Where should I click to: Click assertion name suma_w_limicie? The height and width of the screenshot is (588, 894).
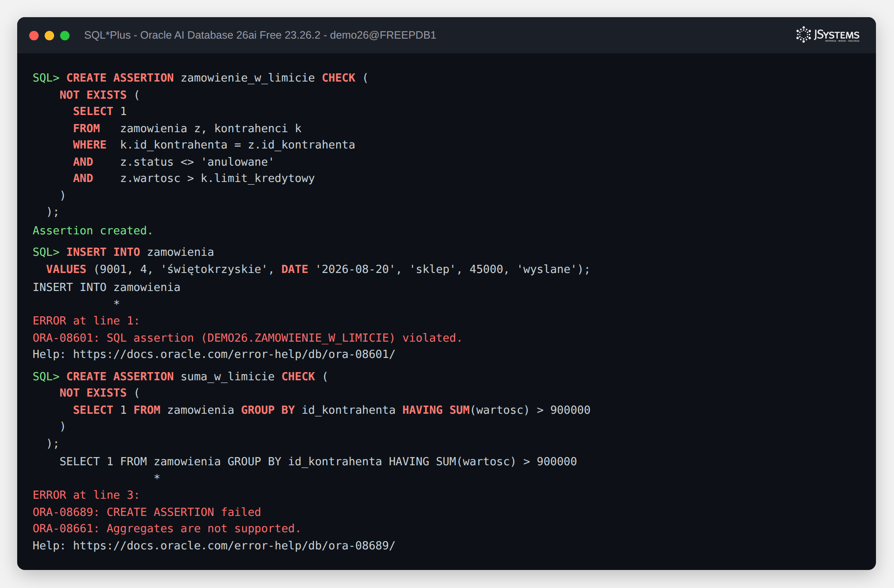coord(228,377)
